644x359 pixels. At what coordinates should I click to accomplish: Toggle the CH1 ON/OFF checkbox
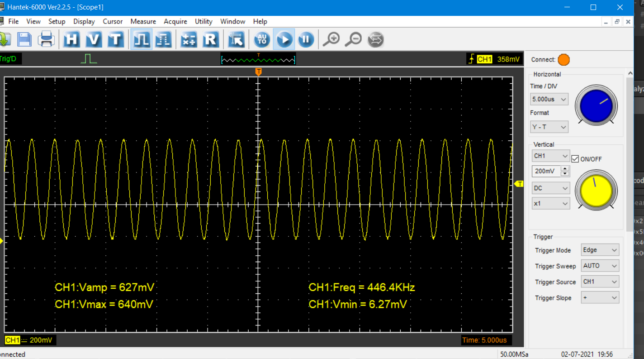tap(575, 159)
